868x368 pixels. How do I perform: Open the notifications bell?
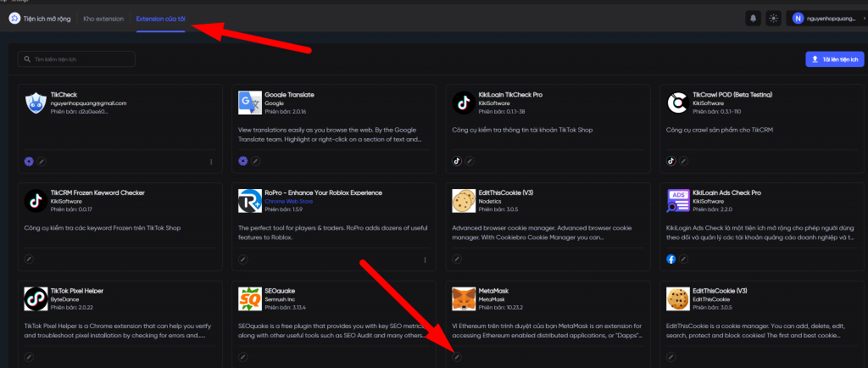pyautogui.click(x=753, y=19)
